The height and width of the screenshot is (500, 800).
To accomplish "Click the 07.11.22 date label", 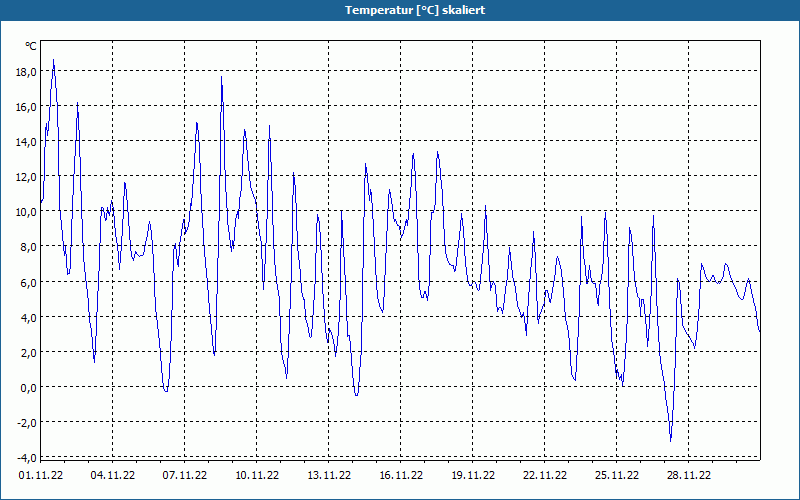I will [x=185, y=475].
